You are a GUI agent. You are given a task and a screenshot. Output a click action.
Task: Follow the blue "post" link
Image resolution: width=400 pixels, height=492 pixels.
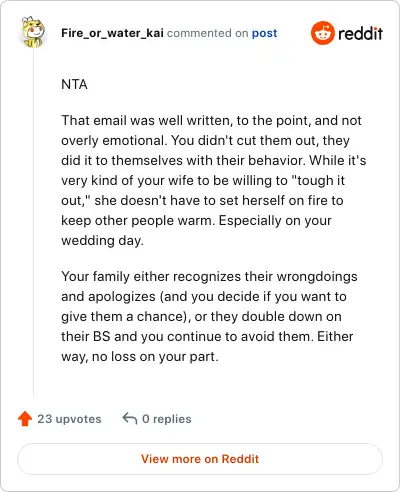264,33
